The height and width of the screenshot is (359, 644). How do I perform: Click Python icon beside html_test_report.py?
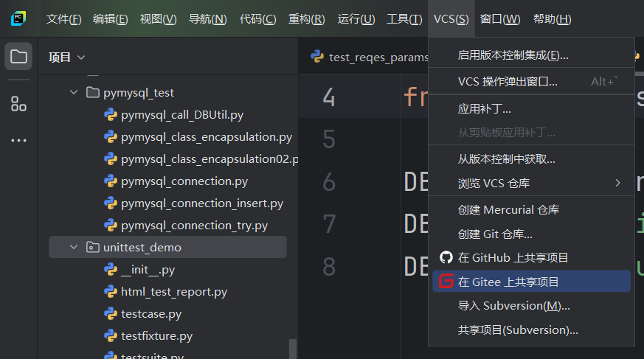point(111,292)
